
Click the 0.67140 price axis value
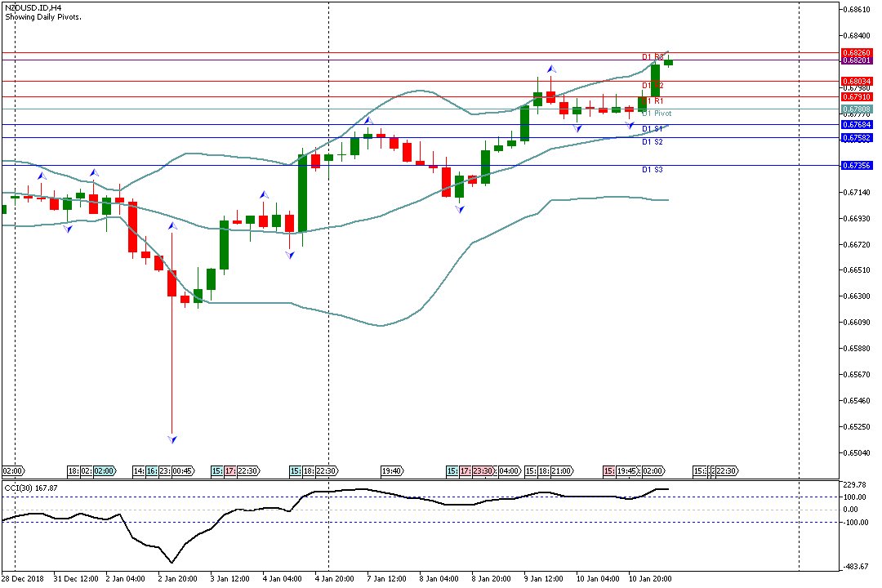point(857,193)
